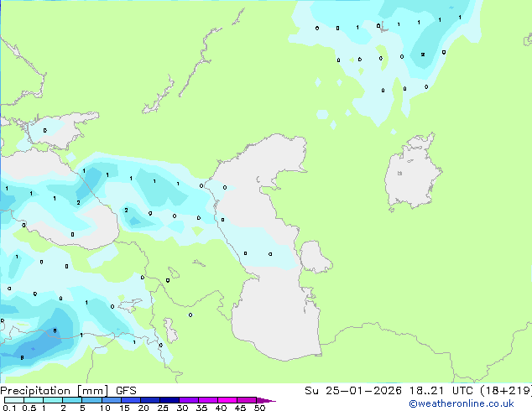Select the 35–40 mm legend swatch
Image resolution: width=532 pixels, height=411 pixels.
click(208, 400)
